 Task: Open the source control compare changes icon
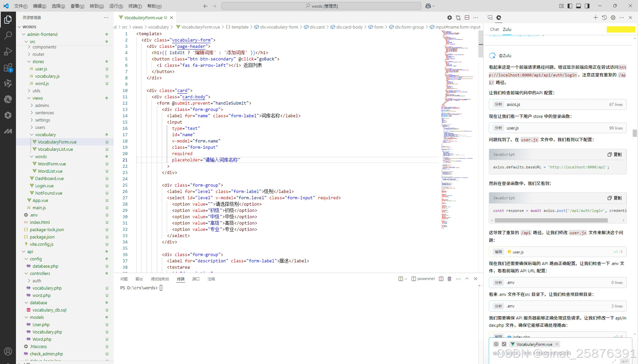(458, 18)
